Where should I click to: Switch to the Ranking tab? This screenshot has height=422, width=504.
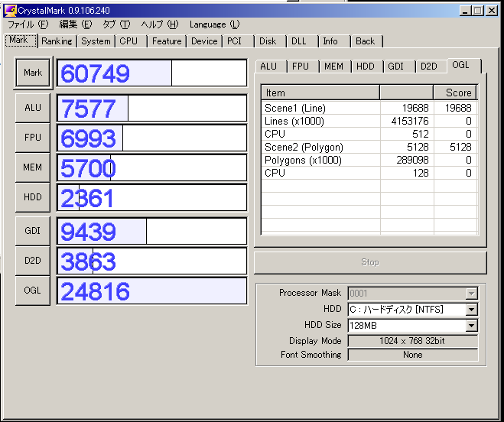(x=57, y=41)
